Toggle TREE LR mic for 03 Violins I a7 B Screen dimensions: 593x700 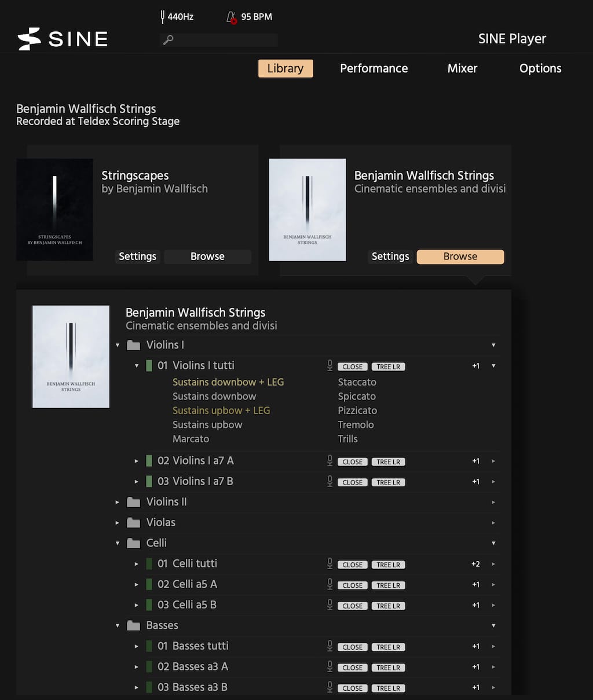coord(388,482)
